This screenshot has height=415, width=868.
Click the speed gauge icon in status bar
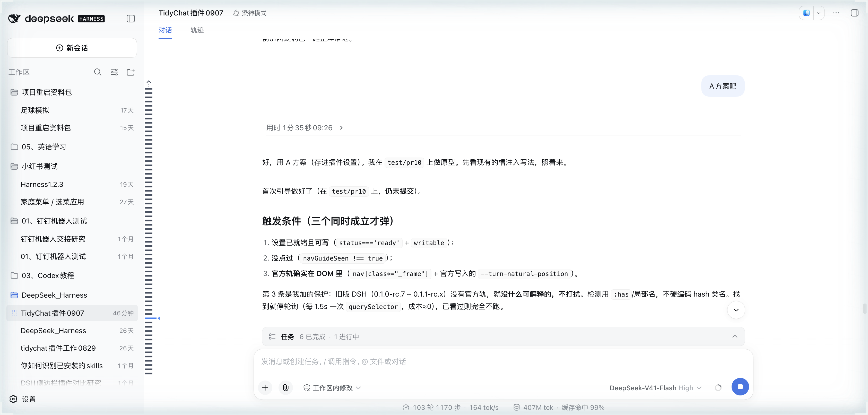[x=406, y=408]
